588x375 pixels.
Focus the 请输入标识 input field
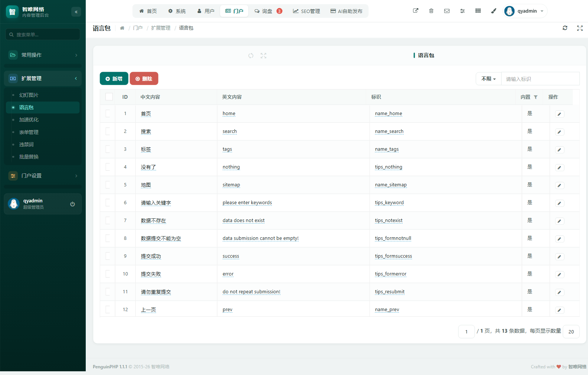click(540, 79)
